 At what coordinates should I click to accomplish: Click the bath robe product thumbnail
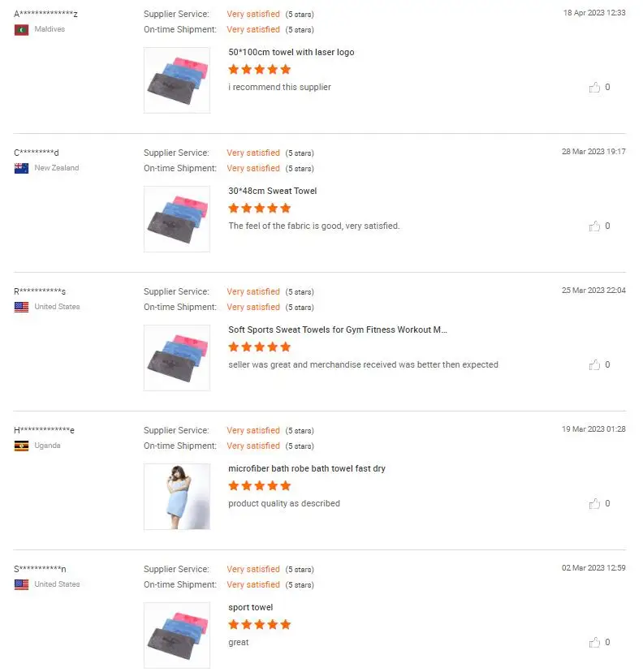click(x=177, y=497)
